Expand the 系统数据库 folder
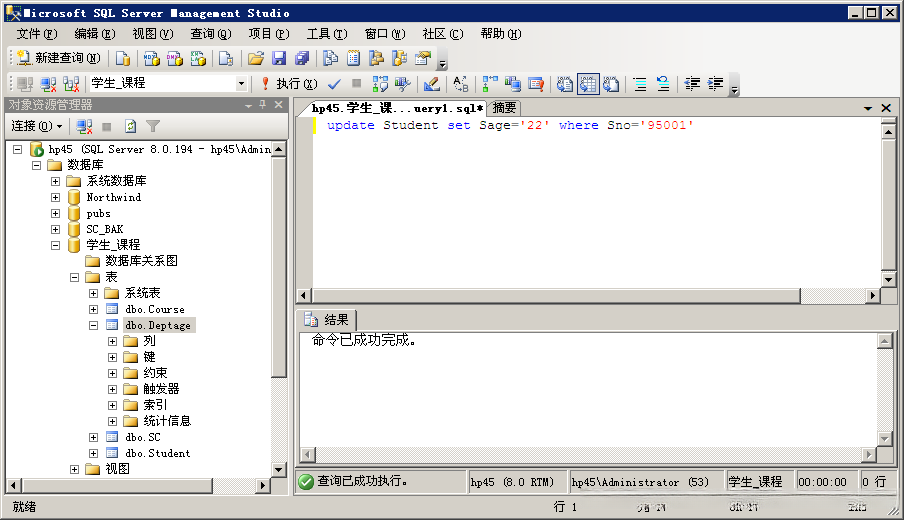 [55, 181]
